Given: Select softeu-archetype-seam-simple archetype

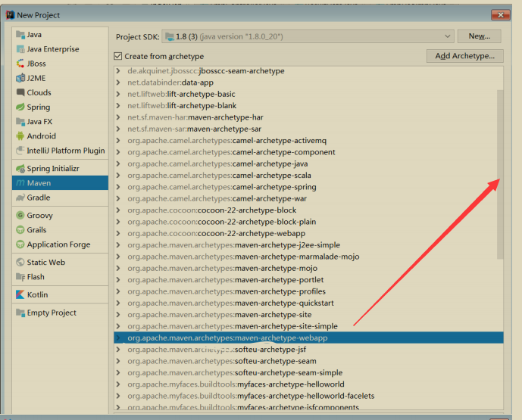Looking at the screenshot, I should click(x=308, y=373).
